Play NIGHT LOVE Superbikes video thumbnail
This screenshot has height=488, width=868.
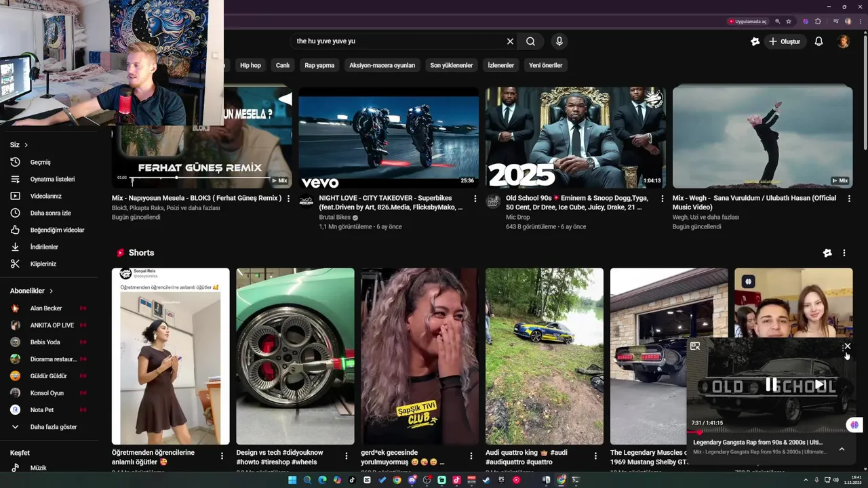389,137
